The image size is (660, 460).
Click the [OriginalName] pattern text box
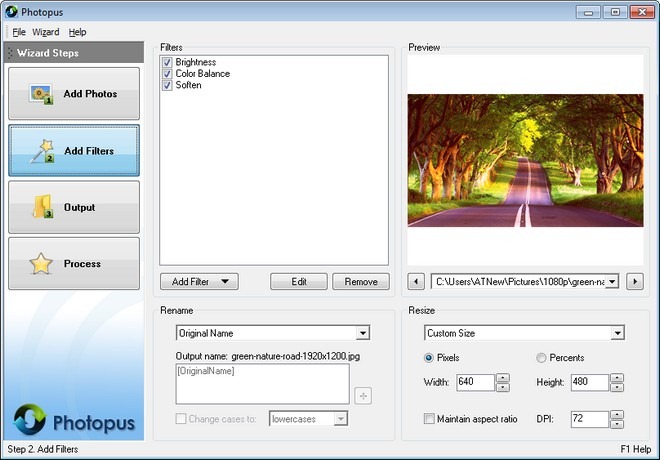pos(263,384)
